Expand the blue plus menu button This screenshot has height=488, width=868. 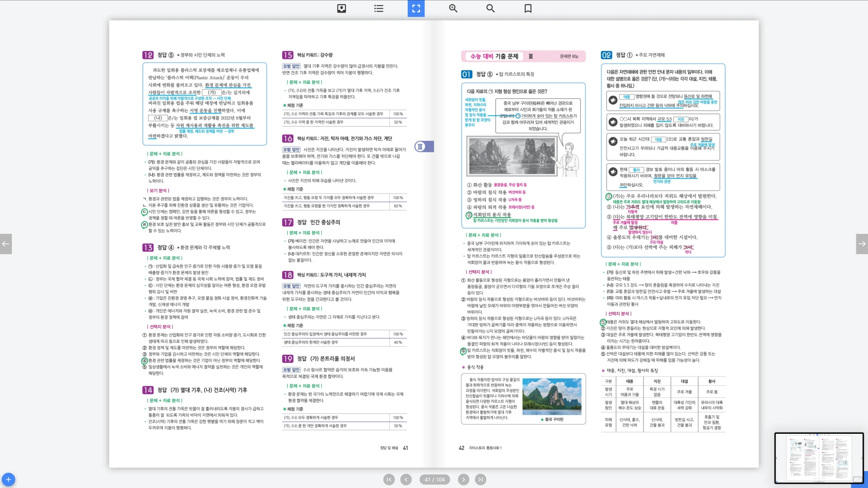click(x=8, y=479)
